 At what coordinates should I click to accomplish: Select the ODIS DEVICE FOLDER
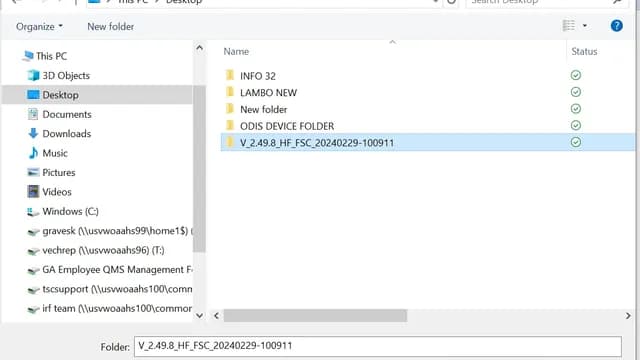click(287, 126)
